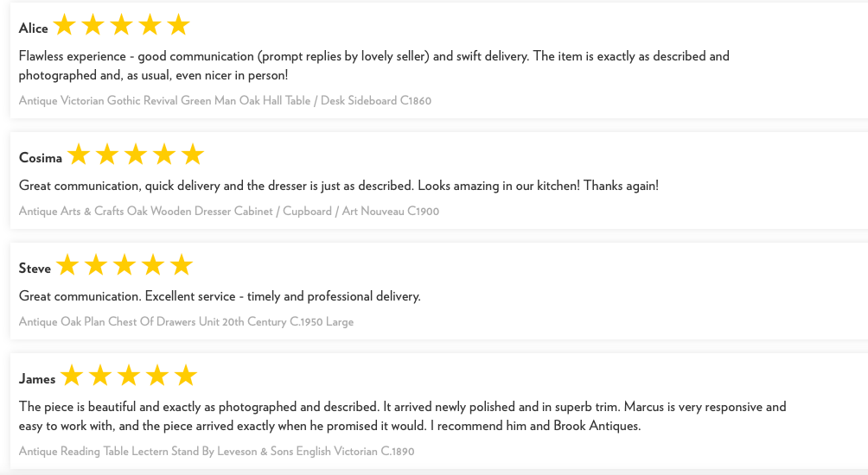868x475 pixels.
Task: Open the Reading Table Lectern Stand link
Action: [x=216, y=451]
